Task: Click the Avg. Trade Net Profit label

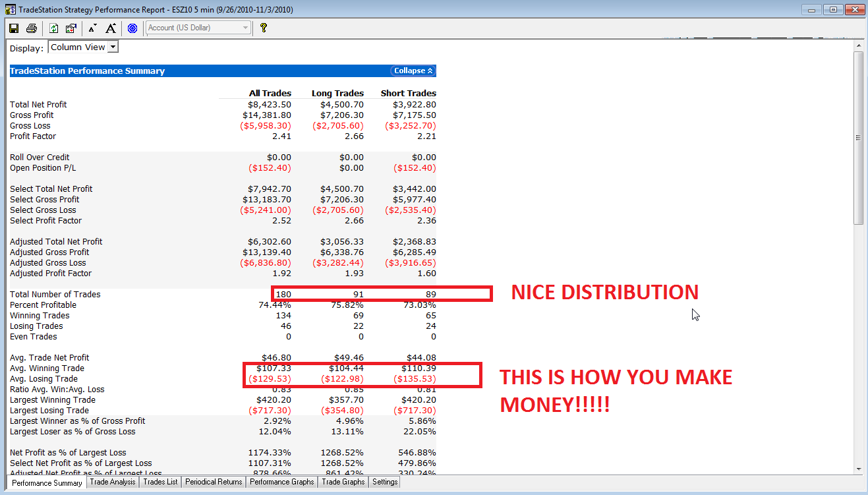Action: pos(49,357)
